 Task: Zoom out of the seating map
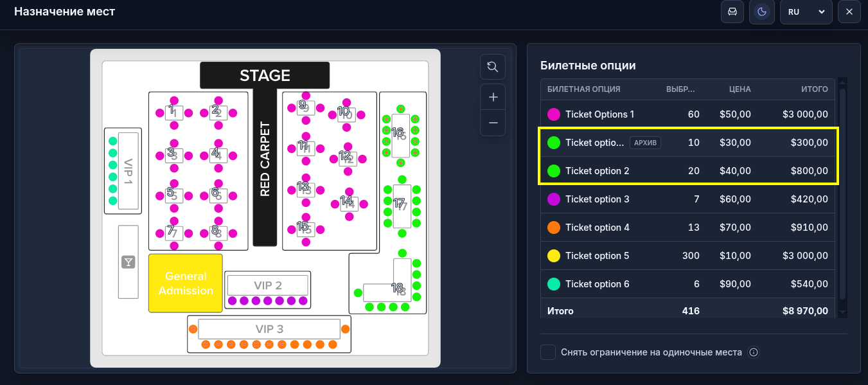(493, 123)
